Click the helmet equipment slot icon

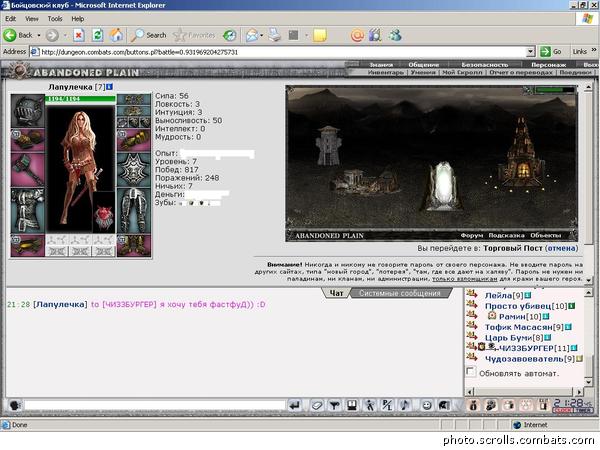pyautogui.click(x=28, y=111)
